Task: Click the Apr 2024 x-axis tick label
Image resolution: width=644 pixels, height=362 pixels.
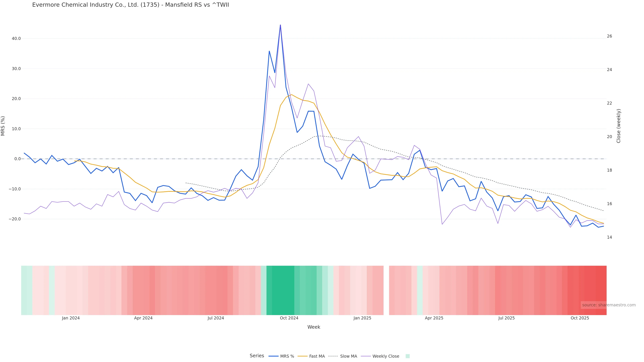Action: (x=143, y=318)
